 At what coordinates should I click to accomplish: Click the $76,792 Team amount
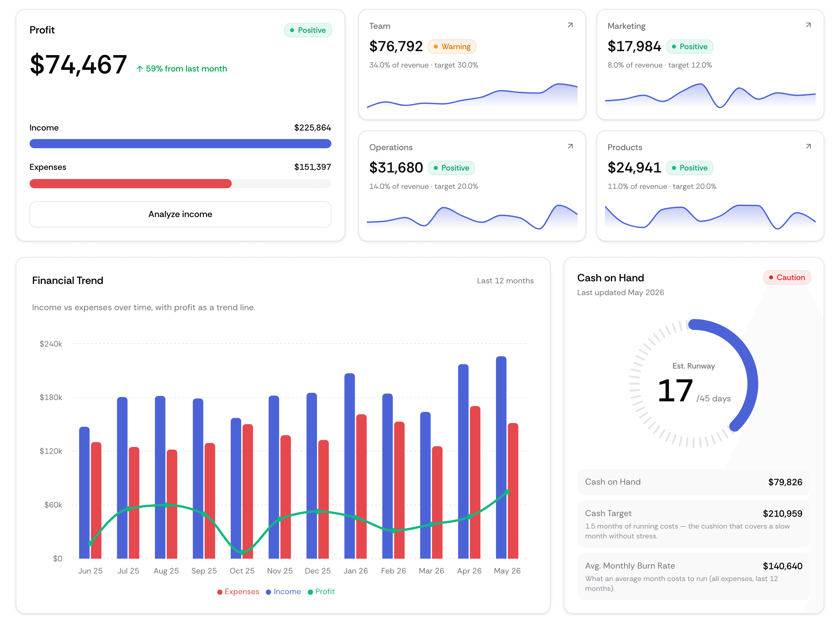coord(396,46)
